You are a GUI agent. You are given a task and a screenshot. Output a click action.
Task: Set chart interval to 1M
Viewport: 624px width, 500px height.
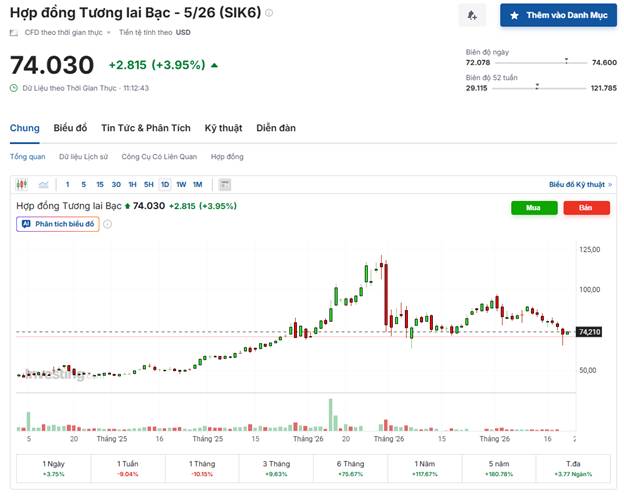tap(197, 184)
